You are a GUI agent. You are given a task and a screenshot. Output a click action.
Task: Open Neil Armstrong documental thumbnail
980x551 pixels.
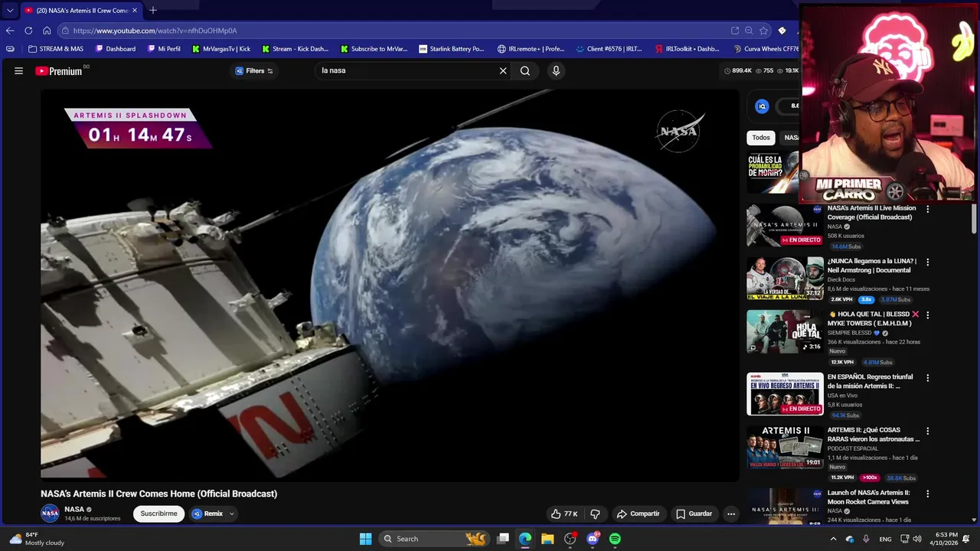(x=785, y=278)
